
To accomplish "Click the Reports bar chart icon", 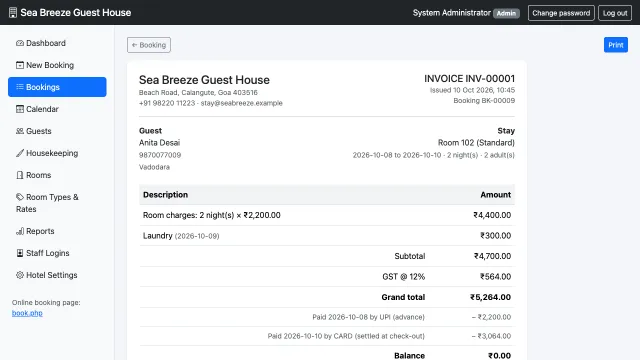I will [x=20, y=231].
